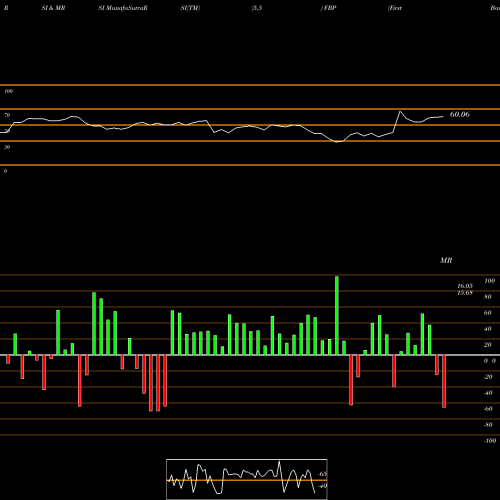Click the MR panel title label
Image resolution: width=500 pixels, height=500 pixels.
pyautogui.click(x=446, y=260)
